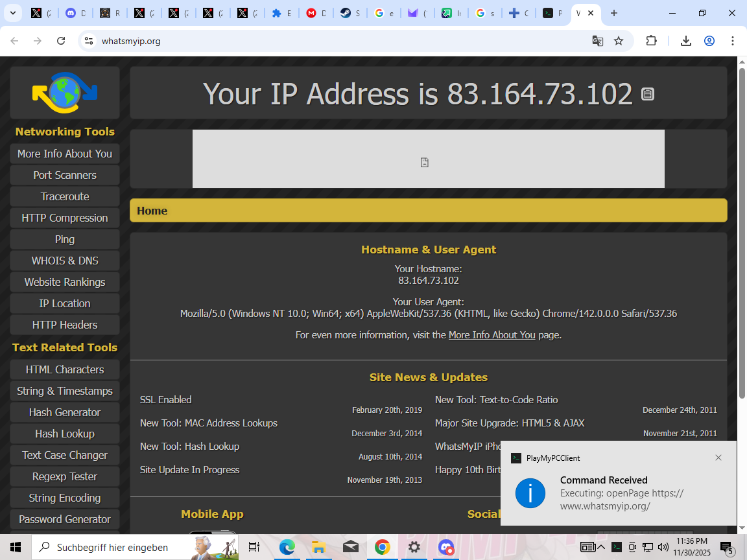747x560 pixels.
Task: Switch to the Steam tab
Action: click(349, 13)
